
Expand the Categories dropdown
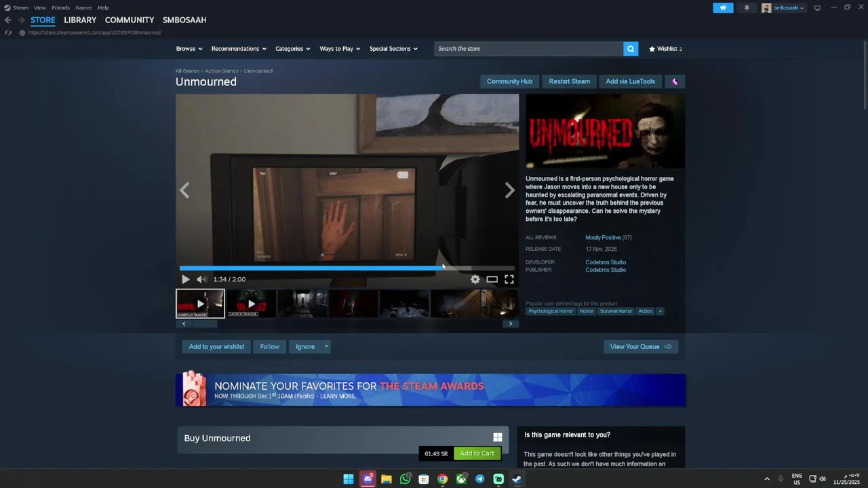(x=293, y=49)
